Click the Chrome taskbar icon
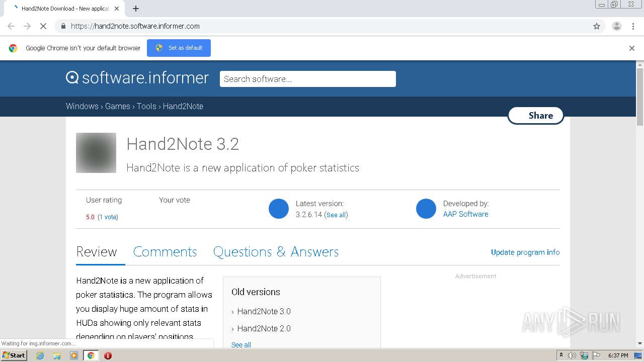 [x=91, y=355]
